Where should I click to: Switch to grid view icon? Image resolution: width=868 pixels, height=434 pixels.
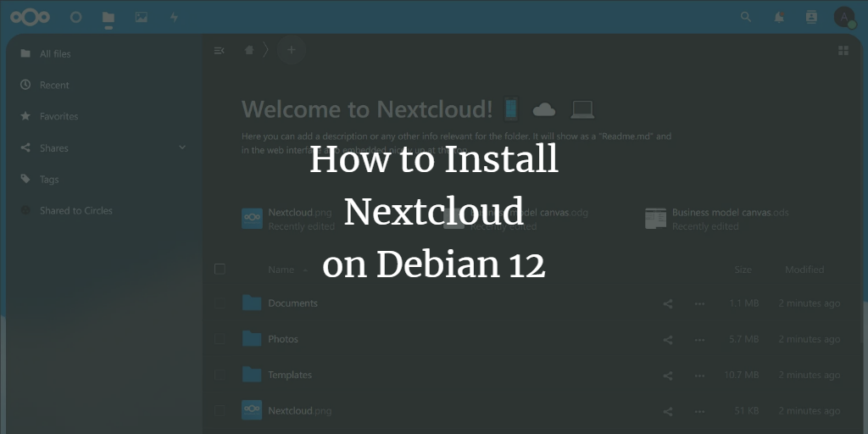(x=843, y=50)
